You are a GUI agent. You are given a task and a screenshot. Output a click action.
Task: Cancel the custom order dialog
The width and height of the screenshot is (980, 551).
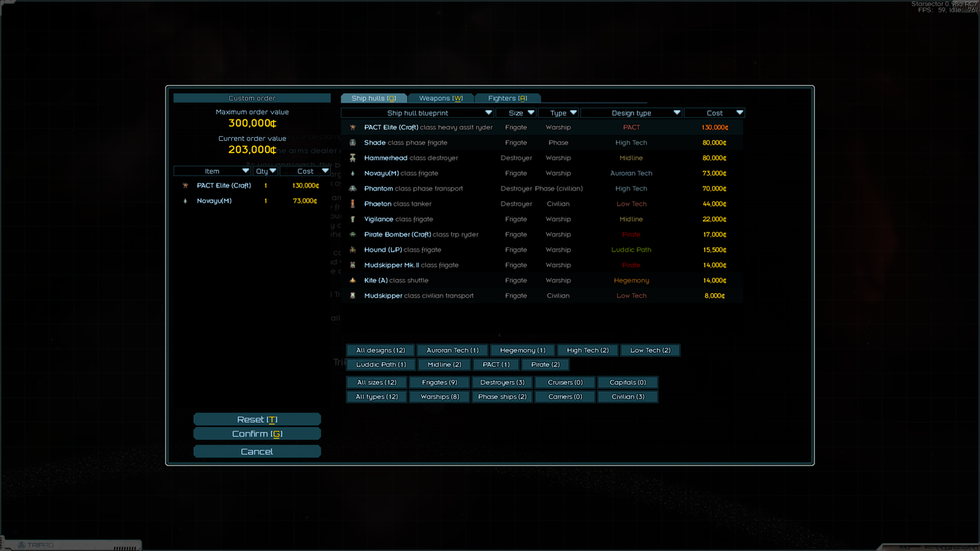(x=257, y=452)
